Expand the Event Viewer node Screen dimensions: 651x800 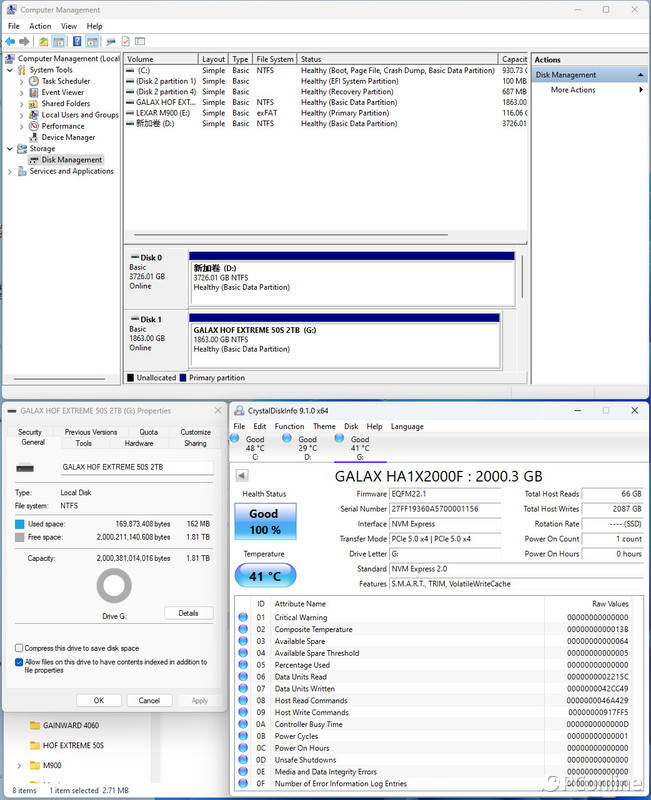[21, 92]
